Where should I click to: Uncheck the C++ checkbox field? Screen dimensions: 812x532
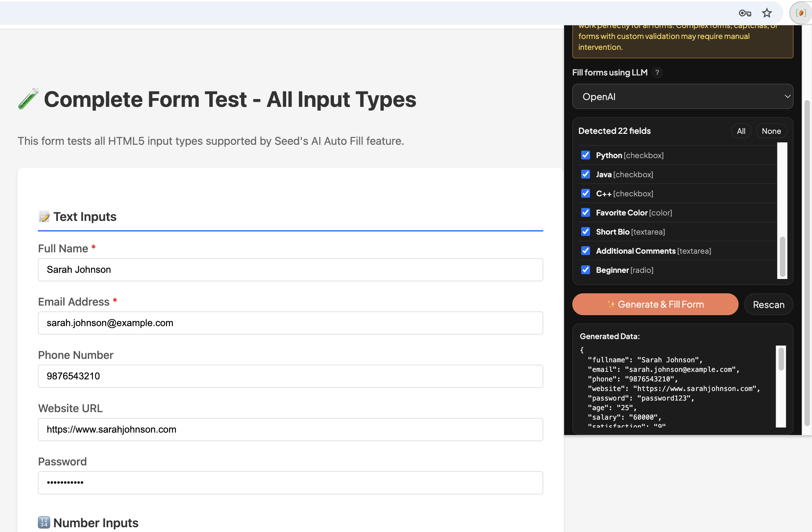tap(586, 193)
